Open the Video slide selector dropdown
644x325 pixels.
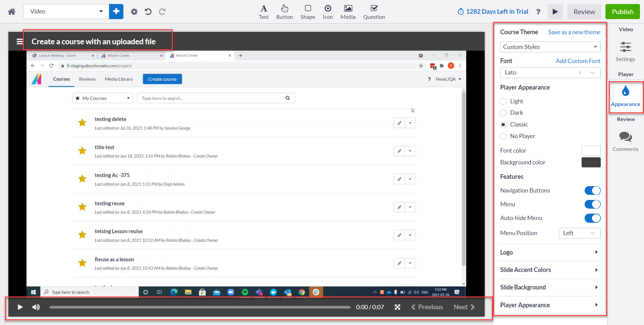pos(66,11)
